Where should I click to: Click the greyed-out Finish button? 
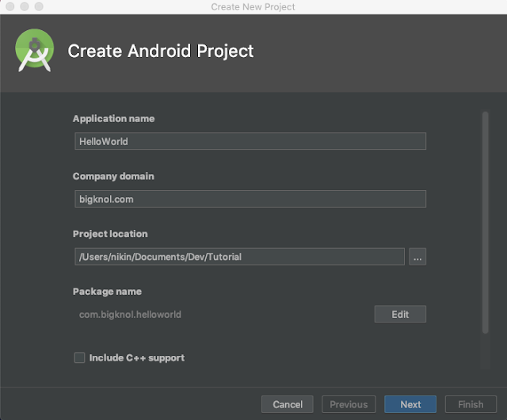click(471, 404)
